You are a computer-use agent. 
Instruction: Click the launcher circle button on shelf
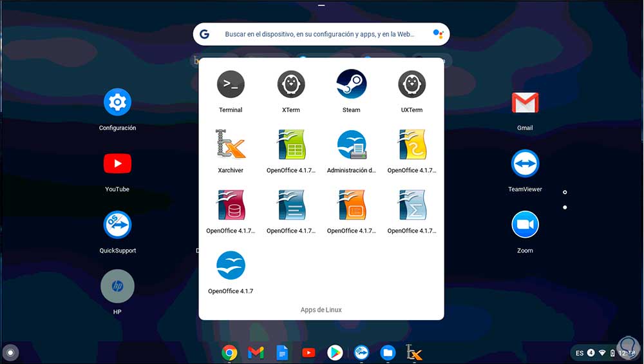point(11,352)
